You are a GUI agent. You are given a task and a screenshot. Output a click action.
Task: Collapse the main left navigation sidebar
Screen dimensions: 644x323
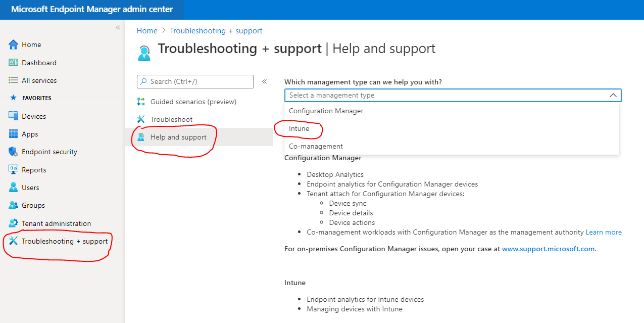118,27
